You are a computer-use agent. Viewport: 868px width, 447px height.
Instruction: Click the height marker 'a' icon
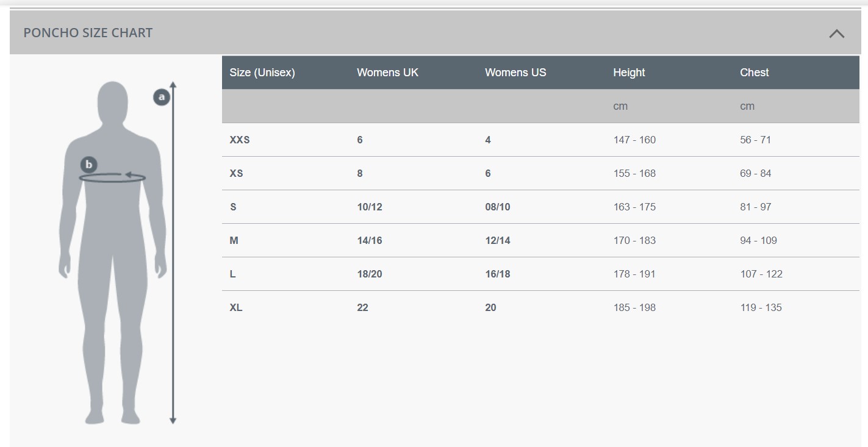pos(162,96)
